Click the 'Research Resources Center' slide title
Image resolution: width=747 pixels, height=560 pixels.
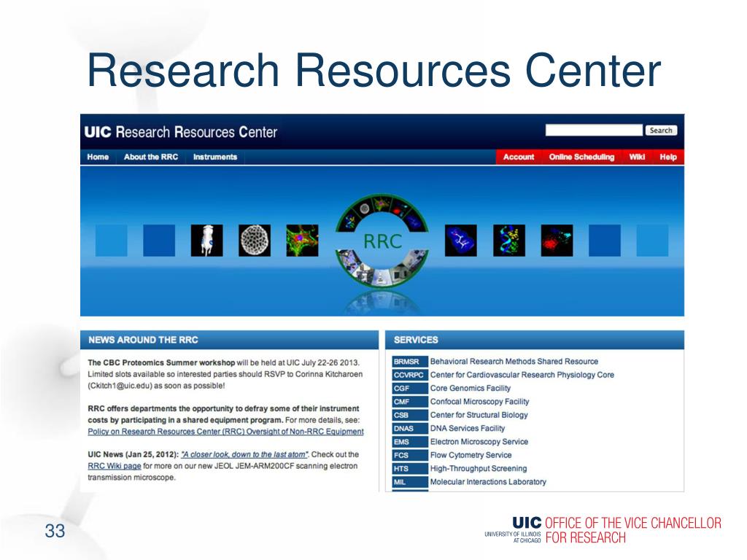[x=374, y=71]
